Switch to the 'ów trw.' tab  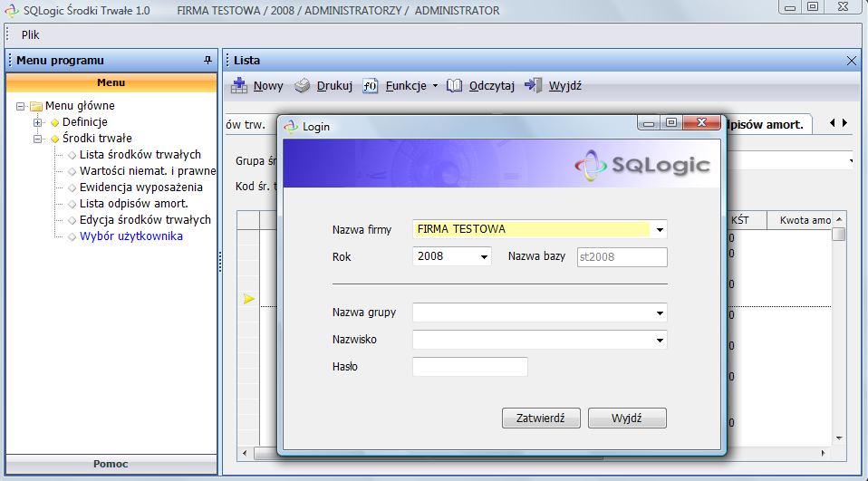point(246,124)
